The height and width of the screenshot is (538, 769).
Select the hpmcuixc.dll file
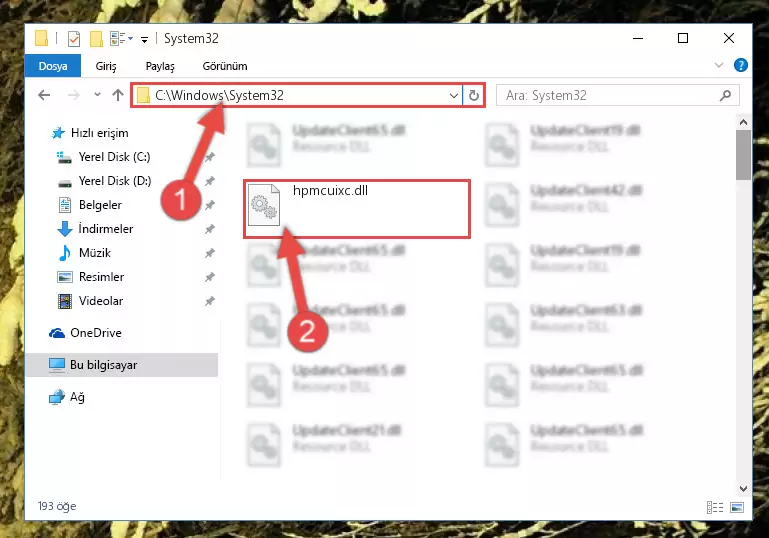click(357, 209)
